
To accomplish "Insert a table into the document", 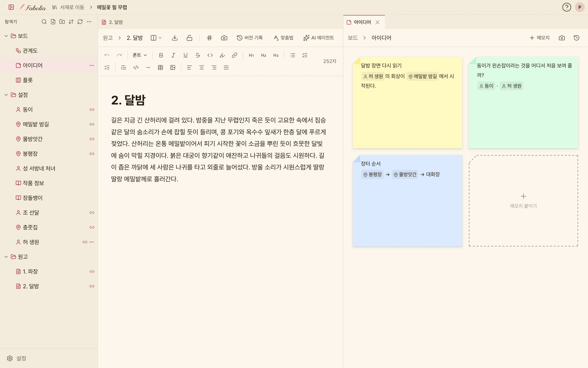I will (160, 67).
